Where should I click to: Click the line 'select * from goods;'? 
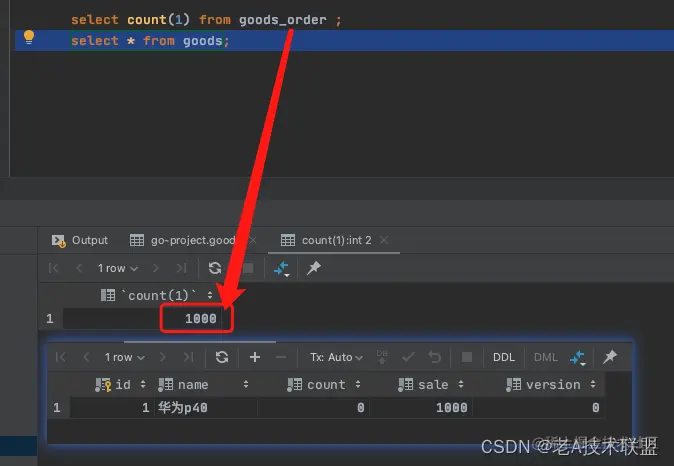click(x=150, y=41)
